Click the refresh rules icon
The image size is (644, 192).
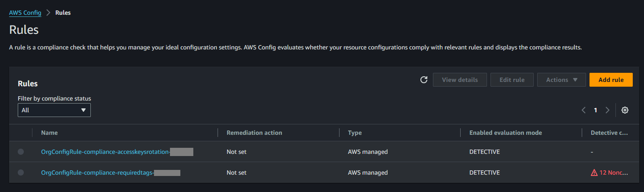[424, 80]
